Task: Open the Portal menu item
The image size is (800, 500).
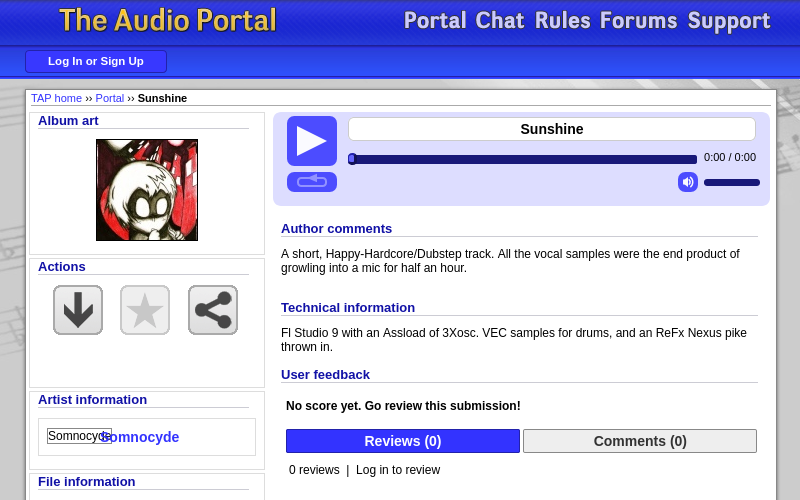Action: click(434, 21)
